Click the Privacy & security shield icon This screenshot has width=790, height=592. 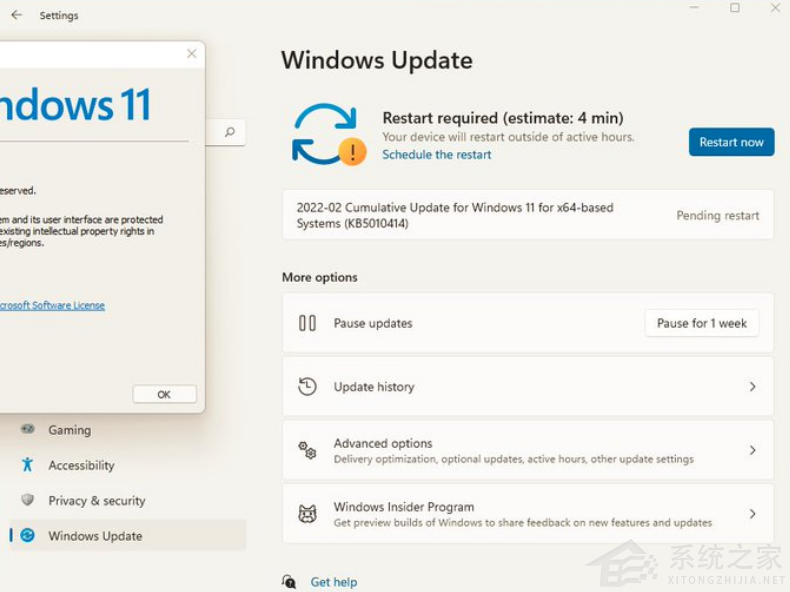coord(28,500)
